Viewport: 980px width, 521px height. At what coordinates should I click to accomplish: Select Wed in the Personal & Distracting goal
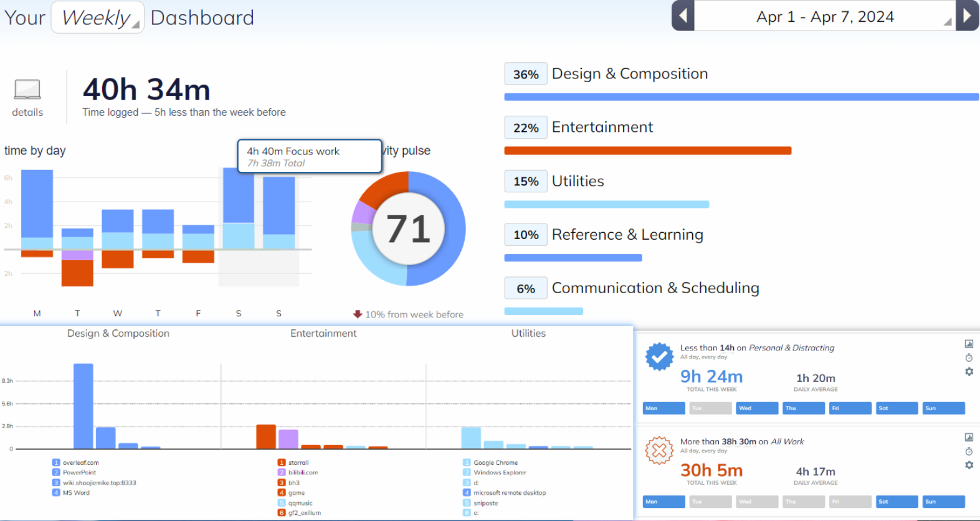tap(756, 408)
